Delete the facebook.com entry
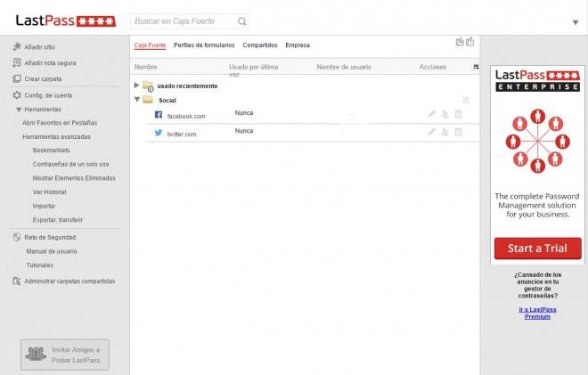The image size is (588, 375). click(x=458, y=114)
